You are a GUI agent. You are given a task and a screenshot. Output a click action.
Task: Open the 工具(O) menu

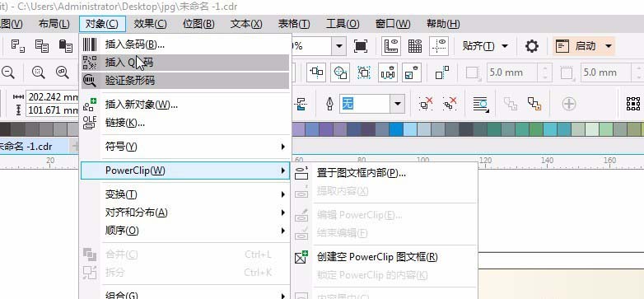pos(343,24)
